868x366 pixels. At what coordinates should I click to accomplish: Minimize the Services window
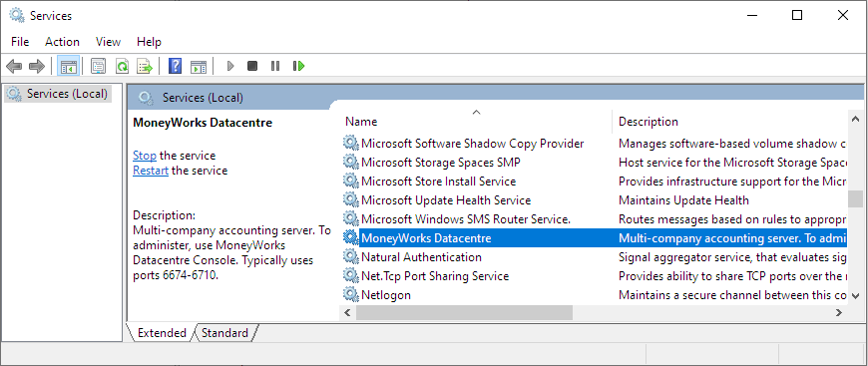751,15
